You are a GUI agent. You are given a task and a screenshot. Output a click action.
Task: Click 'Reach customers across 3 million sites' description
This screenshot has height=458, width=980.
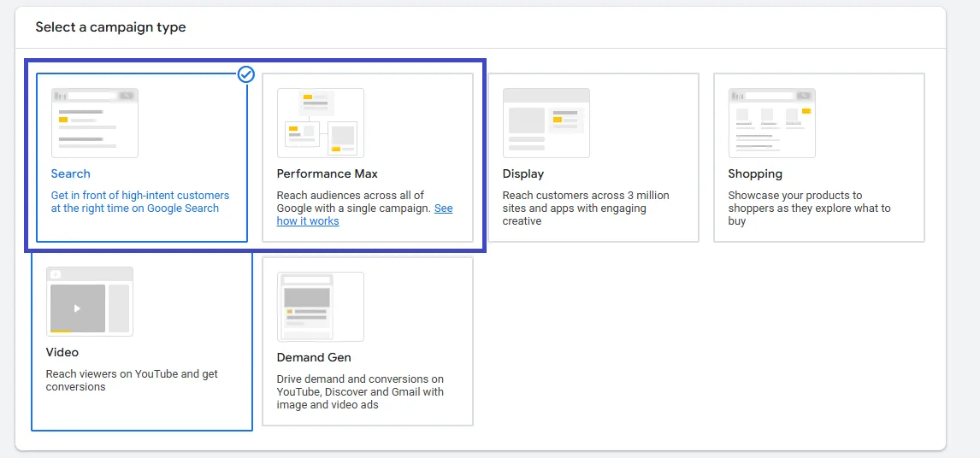click(586, 208)
